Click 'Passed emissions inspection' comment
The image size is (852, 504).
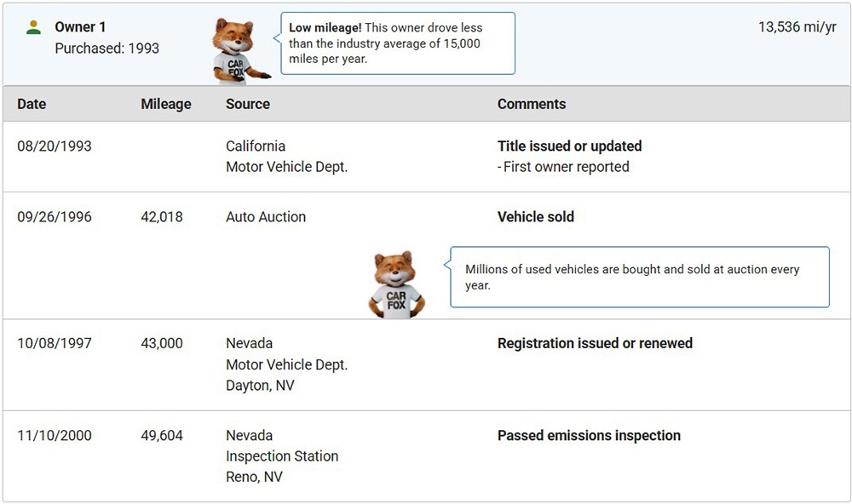(589, 436)
